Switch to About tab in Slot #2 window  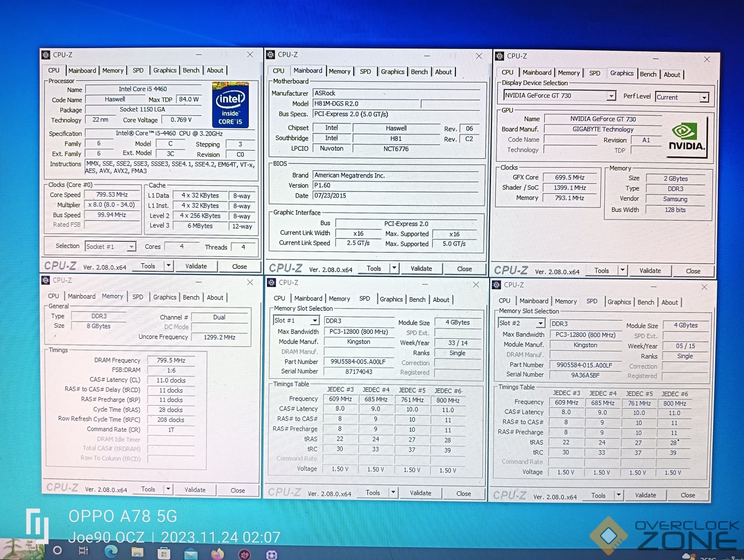(x=669, y=302)
